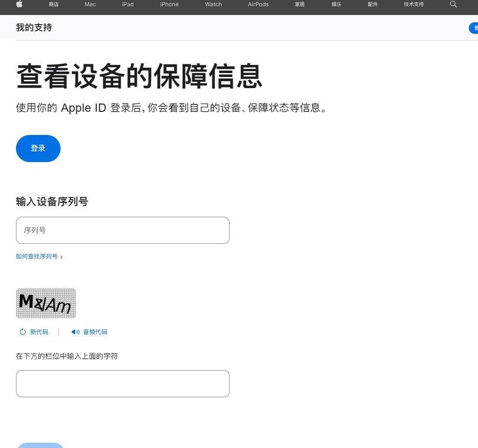The height and width of the screenshot is (448, 478).
Task: Click the Apple ID description sentence
Action: pos(171,108)
